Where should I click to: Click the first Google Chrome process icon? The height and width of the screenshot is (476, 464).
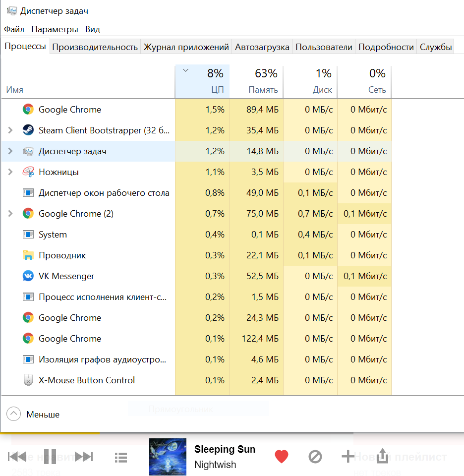[x=28, y=109]
